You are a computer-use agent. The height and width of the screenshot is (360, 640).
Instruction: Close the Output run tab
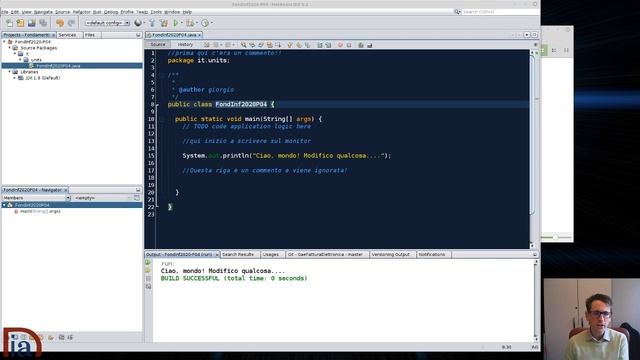click(217, 255)
